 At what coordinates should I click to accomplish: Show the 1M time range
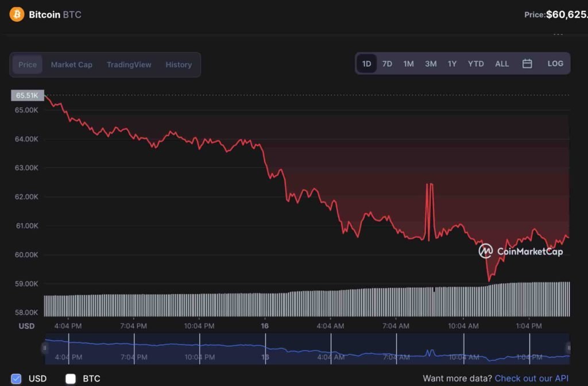[408, 64]
